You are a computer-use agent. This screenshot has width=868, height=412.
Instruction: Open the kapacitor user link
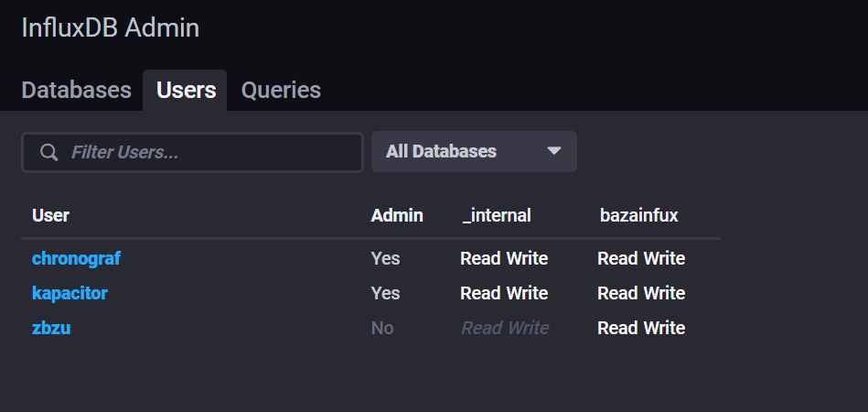click(70, 293)
